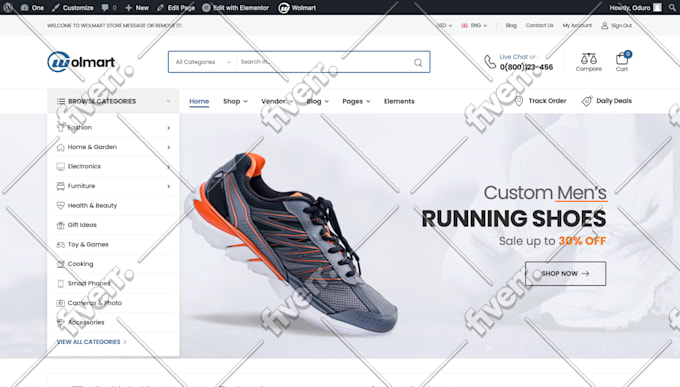Image resolution: width=680 pixels, height=387 pixels.
Task: Open the comments bubble in admin bar
Action: click(109, 7)
